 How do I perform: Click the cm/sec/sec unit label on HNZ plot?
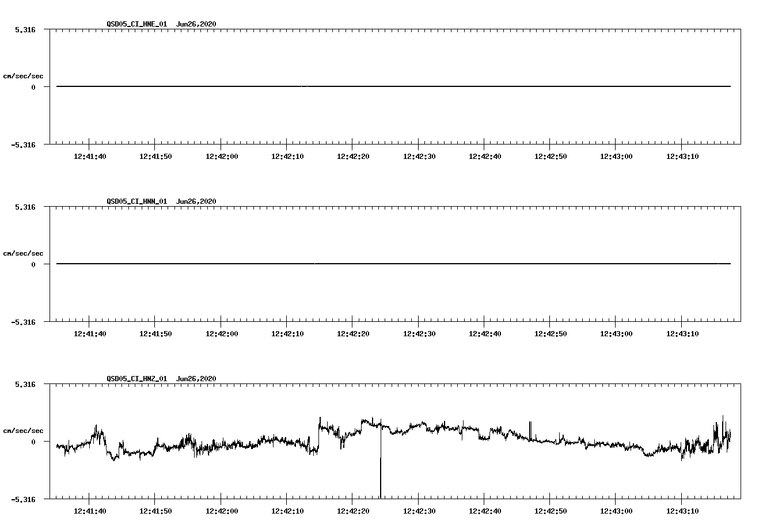click(23, 431)
